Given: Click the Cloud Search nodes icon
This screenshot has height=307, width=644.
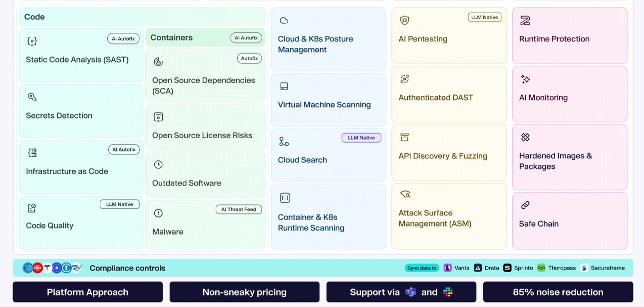Looking at the screenshot, I should pos(284,142).
